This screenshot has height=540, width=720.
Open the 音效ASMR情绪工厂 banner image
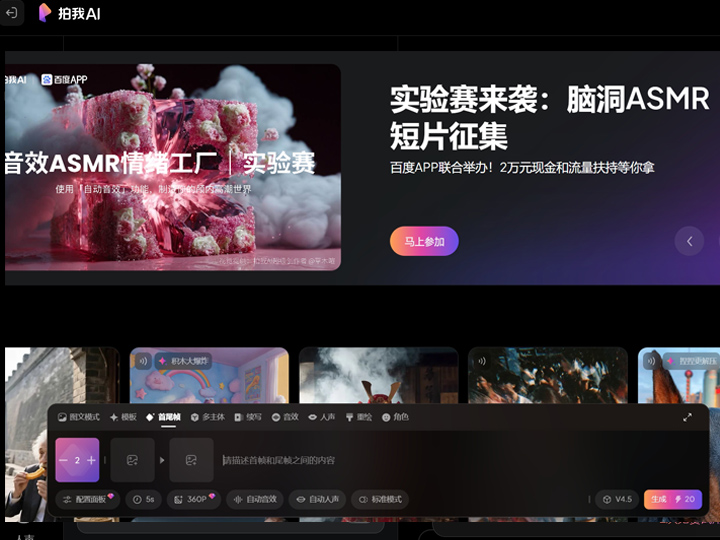[173, 167]
